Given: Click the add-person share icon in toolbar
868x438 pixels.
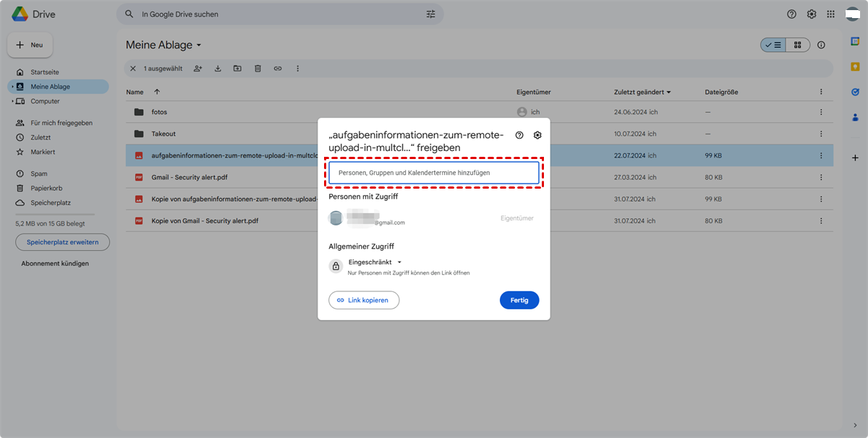Looking at the screenshot, I should [197, 69].
